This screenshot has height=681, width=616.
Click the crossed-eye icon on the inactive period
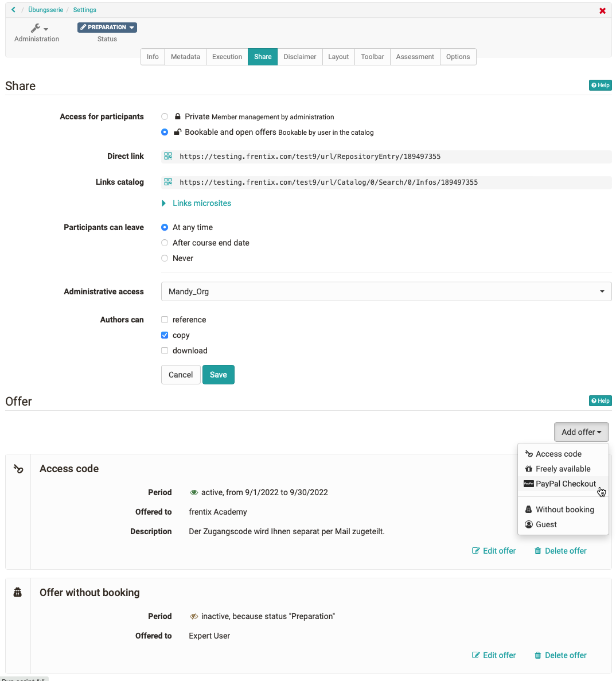coord(193,616)
